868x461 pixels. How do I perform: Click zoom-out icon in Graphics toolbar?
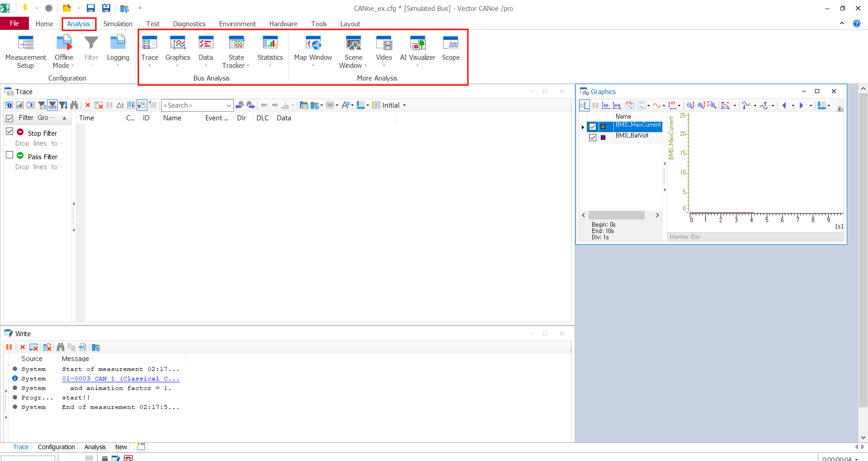coord(690,105)
